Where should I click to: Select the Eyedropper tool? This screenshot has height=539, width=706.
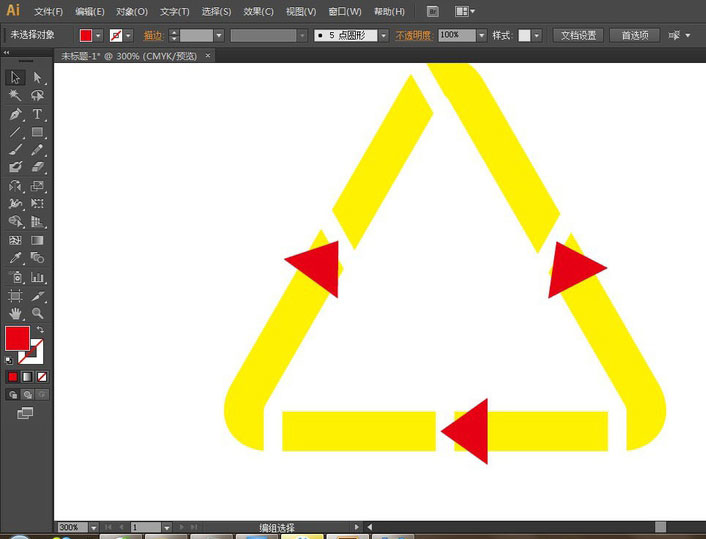point(16,258)
